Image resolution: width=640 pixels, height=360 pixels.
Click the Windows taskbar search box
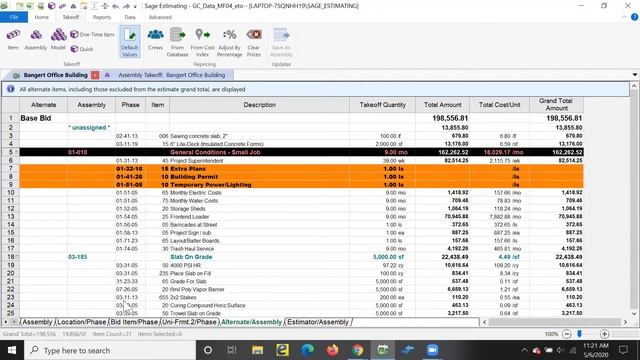point(110,350)
